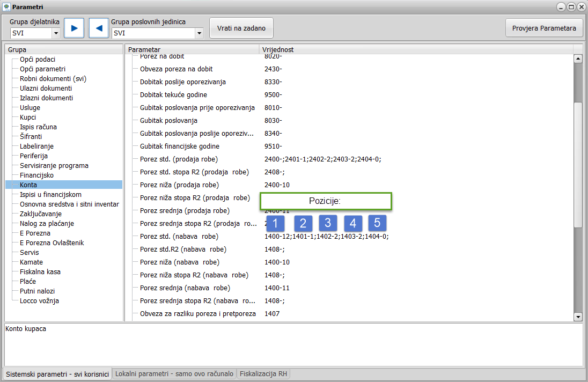
Task: Click the left arrow back button
Action: tap(99, 28)
